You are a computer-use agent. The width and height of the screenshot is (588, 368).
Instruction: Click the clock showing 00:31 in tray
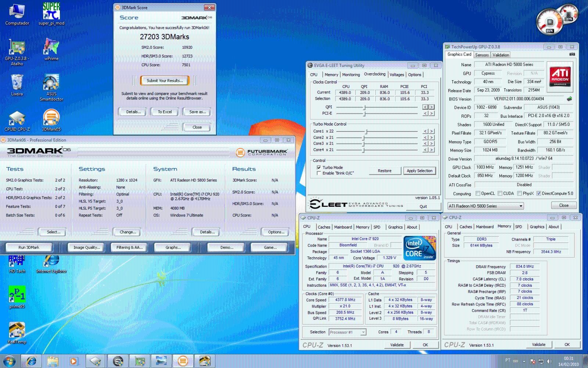pyautogui.click(x=569, y=358)
